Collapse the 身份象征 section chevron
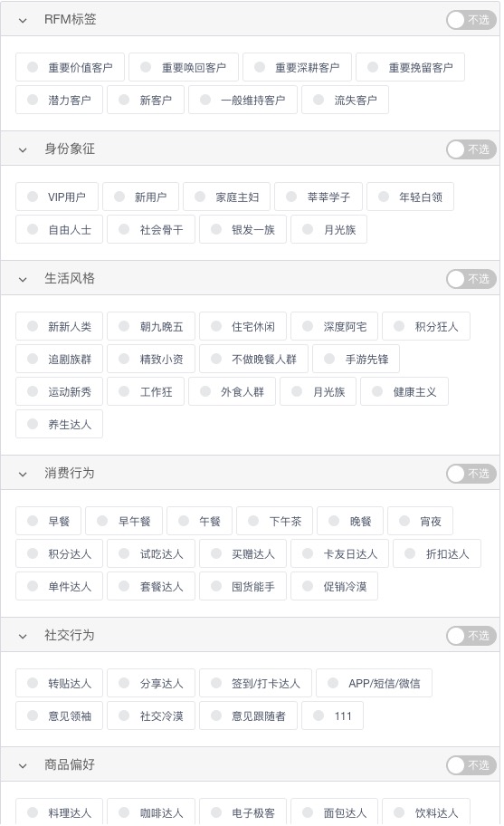 coord(23,149)
